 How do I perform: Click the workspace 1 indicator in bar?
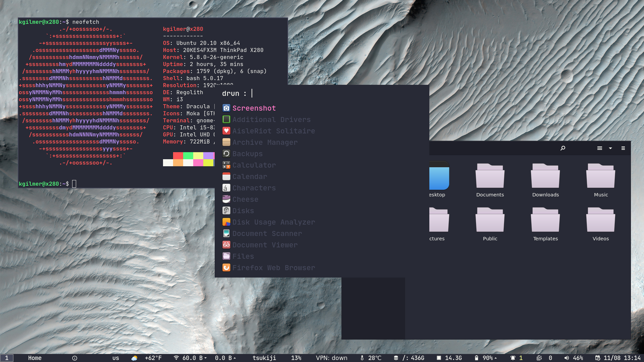7,358
